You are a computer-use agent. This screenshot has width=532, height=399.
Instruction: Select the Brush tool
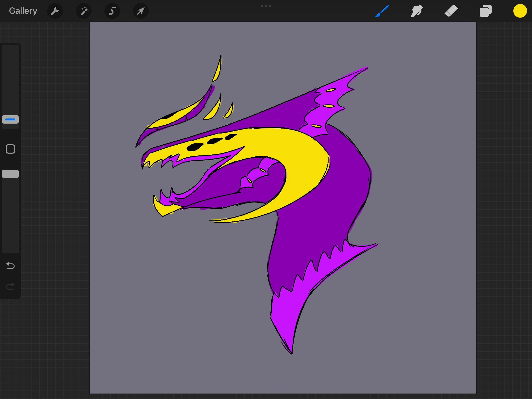tap(382, 11)
